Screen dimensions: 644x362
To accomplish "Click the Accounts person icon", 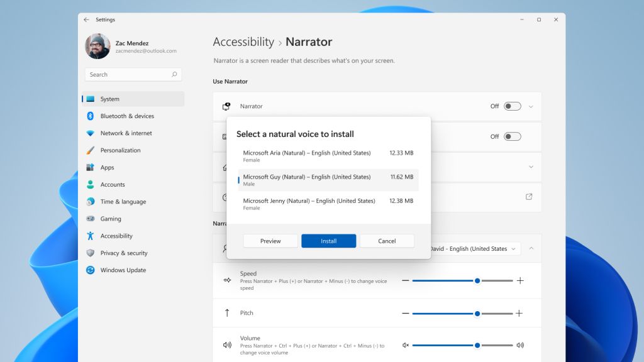I will 91,185.
